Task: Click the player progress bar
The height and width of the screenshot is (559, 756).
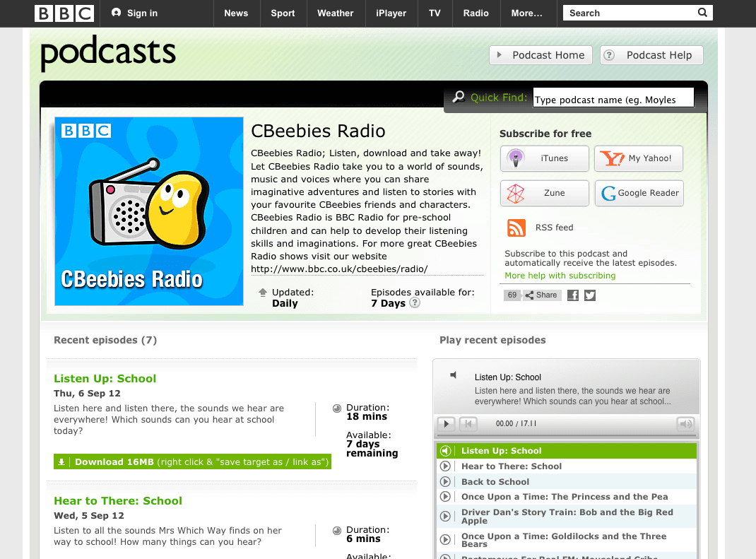Action: click(x=567, y=435)
